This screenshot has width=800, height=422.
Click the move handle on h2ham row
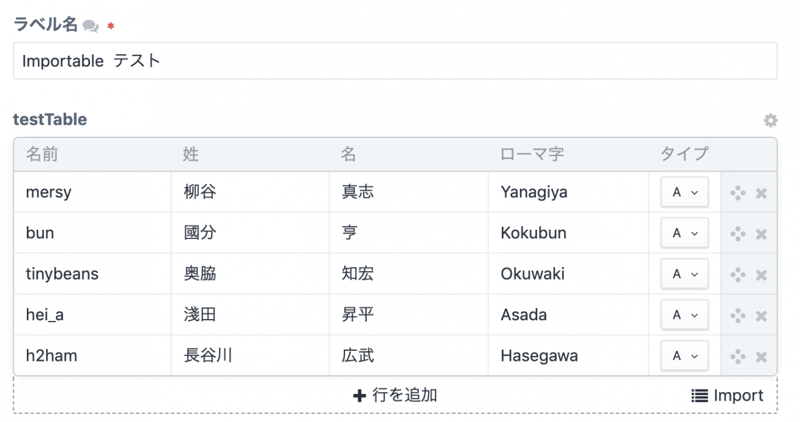click(x=738, y=357)
